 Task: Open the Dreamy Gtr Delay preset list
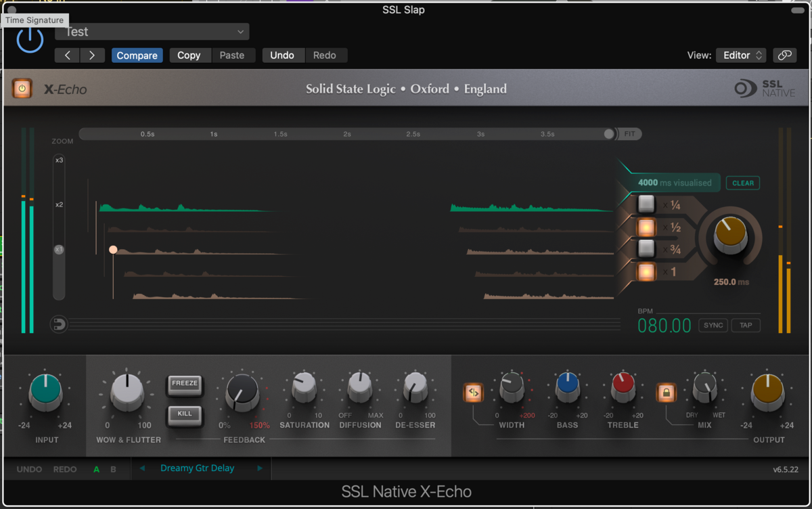(198, 468)
